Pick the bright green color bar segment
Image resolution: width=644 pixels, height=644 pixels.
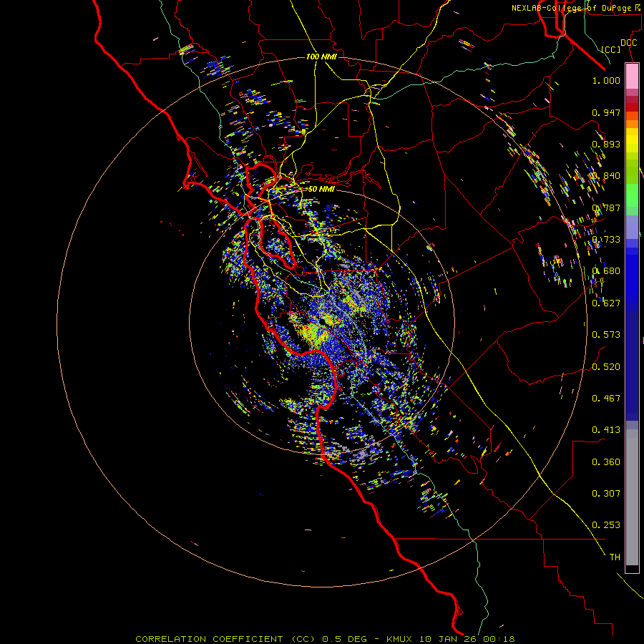(632, 195)
